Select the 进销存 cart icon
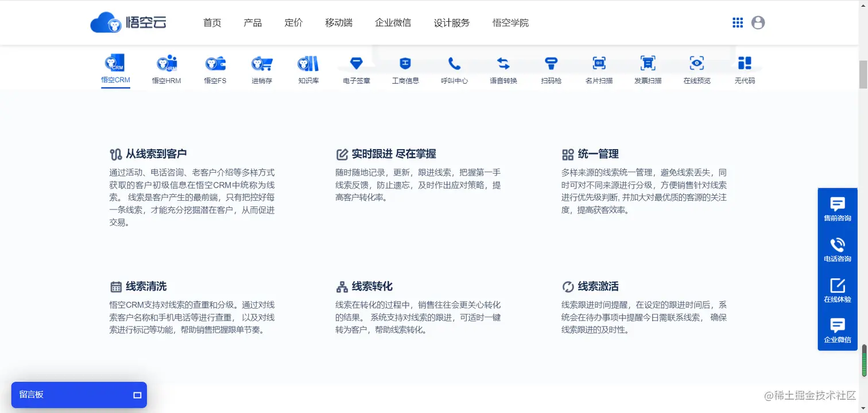 (262, 64)
